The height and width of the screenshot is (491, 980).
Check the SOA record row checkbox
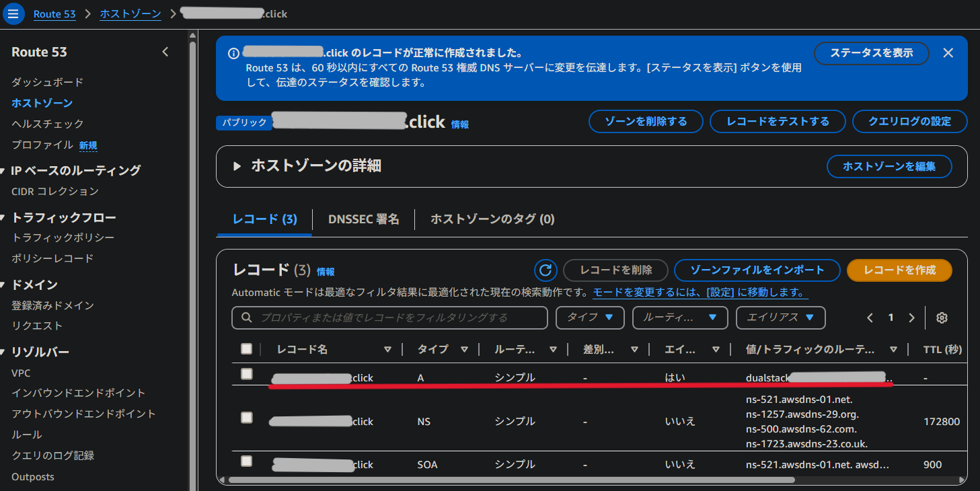[x=247, y=461]
